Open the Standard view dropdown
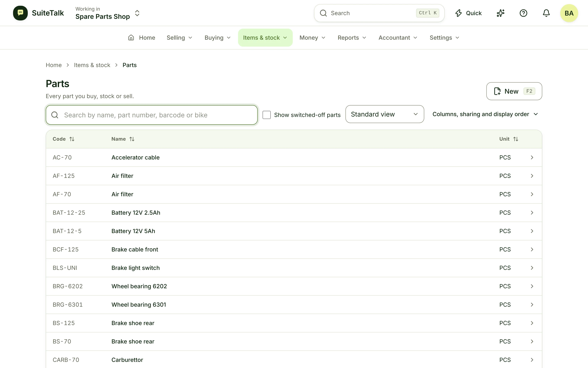This screenshot has width=588, height=368. tap(385, 114)
